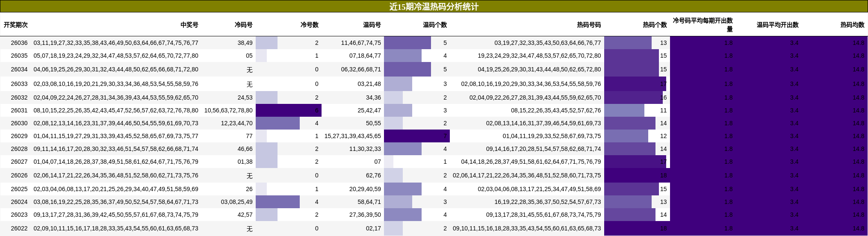
Task: Select cold numbers cell 38,49
Action: tap(245, 43)
